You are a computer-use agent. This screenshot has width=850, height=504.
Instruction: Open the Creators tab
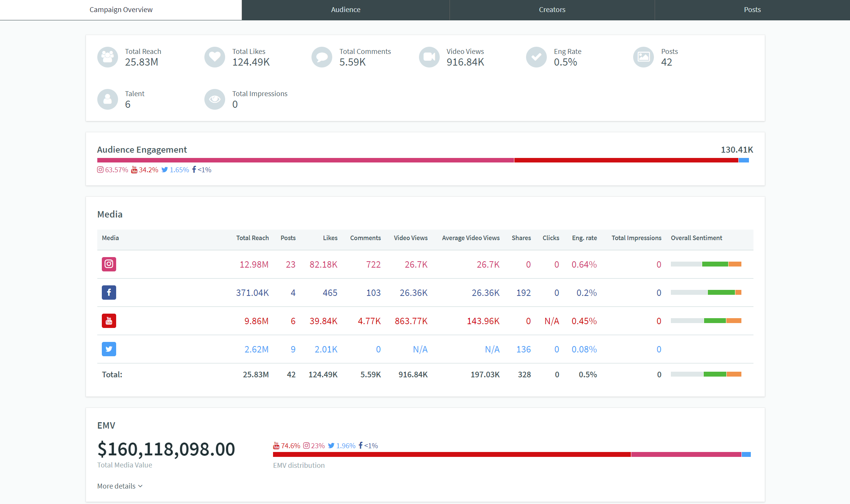552,10
